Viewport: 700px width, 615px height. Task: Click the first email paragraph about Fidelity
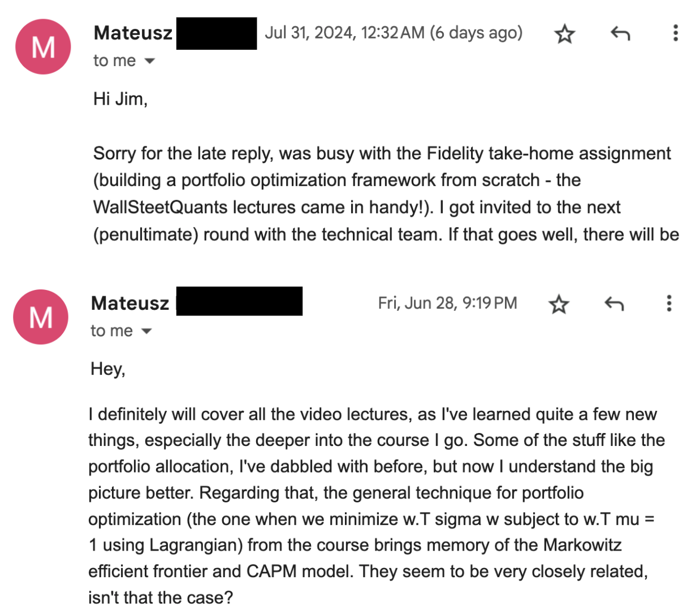[x=386, y=194]
